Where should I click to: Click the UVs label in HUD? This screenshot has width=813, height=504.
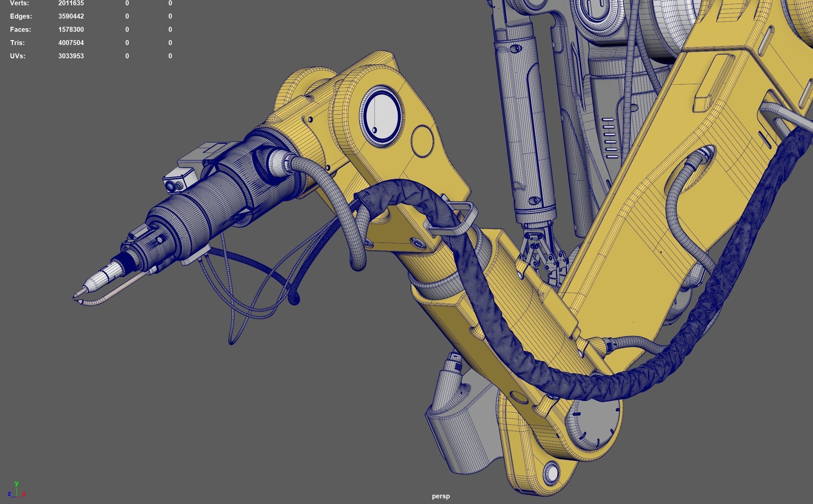pyautogui.click(x=17, y=56)
